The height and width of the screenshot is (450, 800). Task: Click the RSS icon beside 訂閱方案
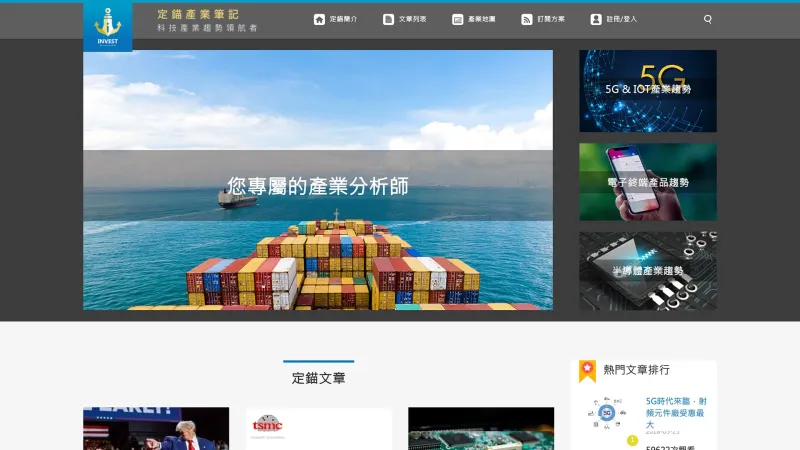(x=526, y=19)
